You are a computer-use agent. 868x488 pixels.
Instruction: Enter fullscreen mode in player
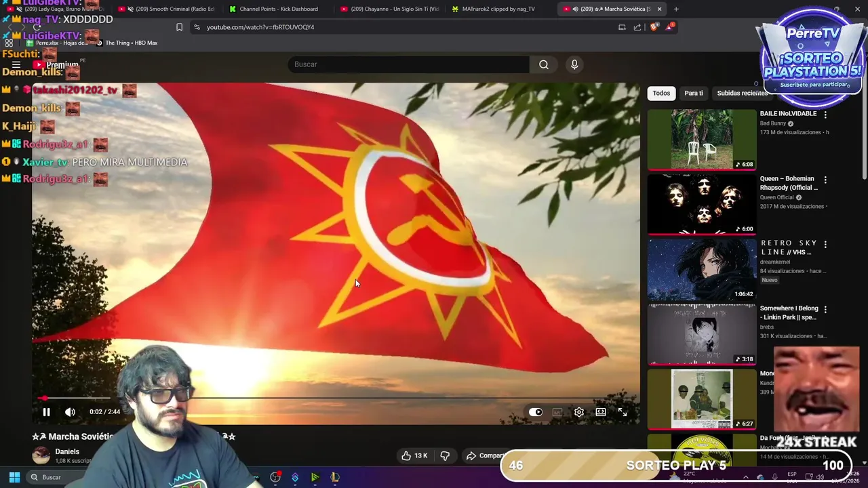point(623,411)
